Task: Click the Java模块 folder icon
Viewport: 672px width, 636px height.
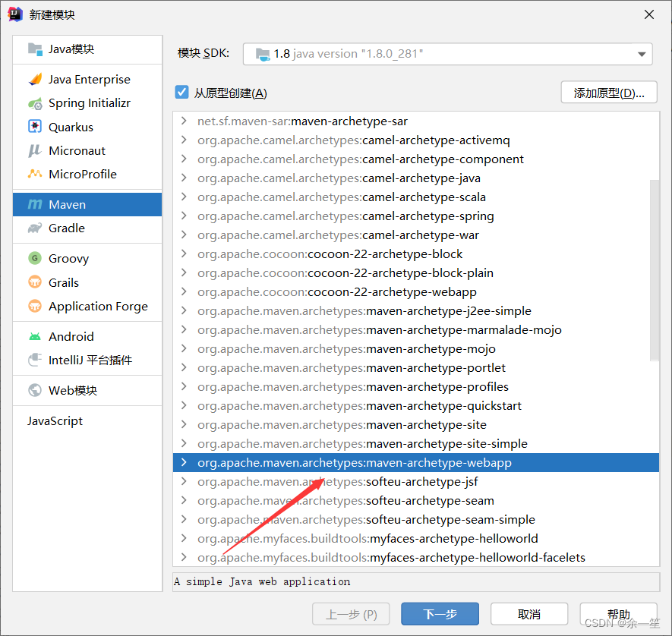Action: 35,49
